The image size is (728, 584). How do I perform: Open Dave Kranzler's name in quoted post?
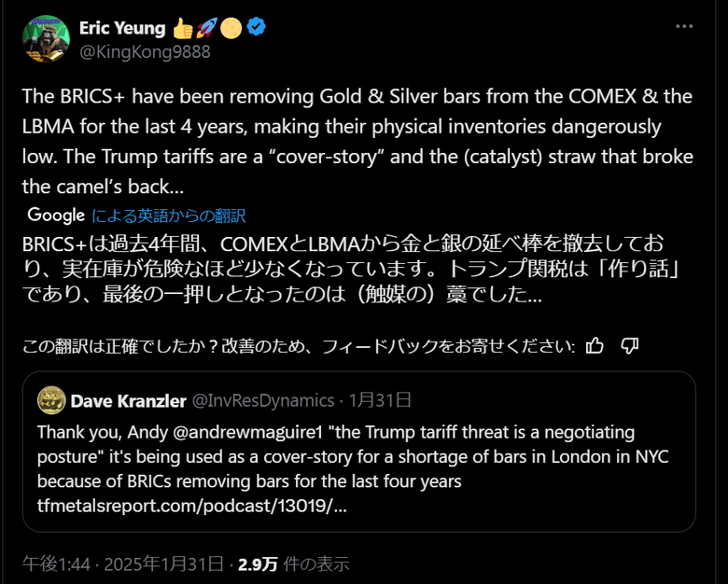pos(127,400)
